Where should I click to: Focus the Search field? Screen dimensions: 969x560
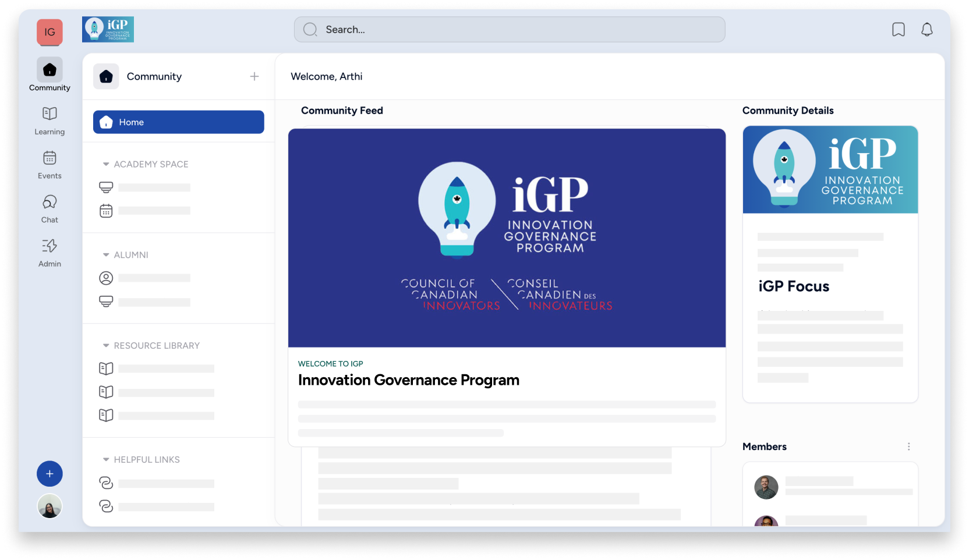[x=510, y=30]
